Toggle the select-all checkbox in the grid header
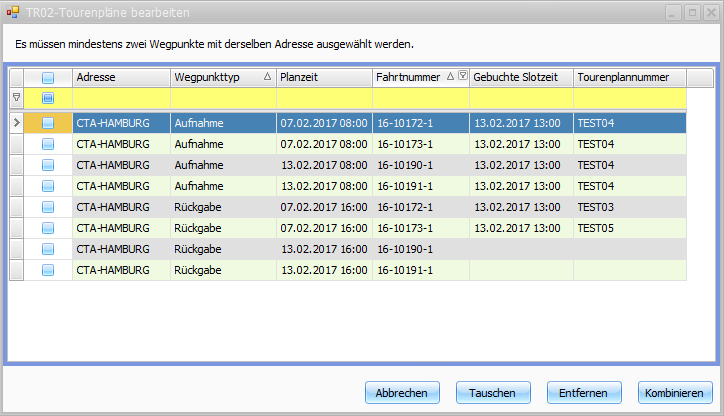This screenshot has height=416, width=724. [x=48, y=77]
